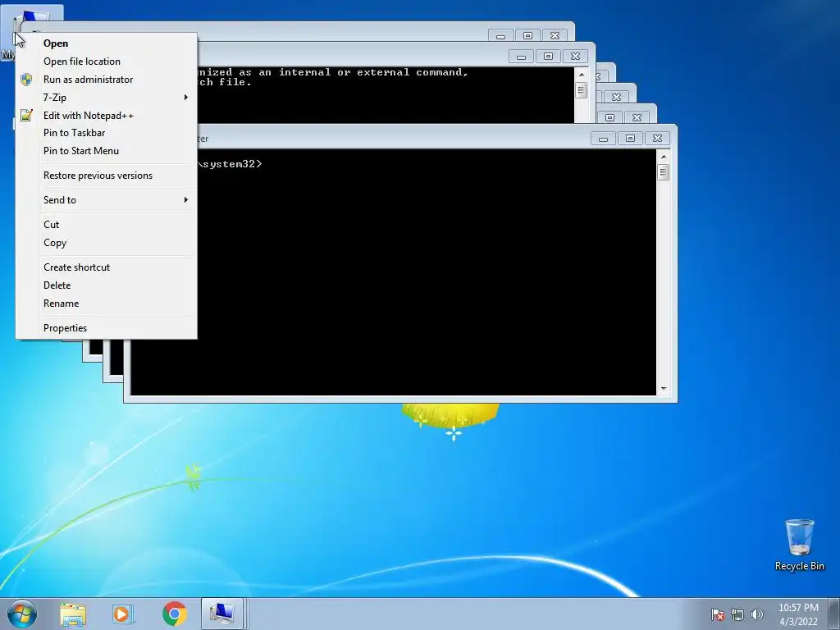Click the shield icon beside Run as administrator

(26, 80)
